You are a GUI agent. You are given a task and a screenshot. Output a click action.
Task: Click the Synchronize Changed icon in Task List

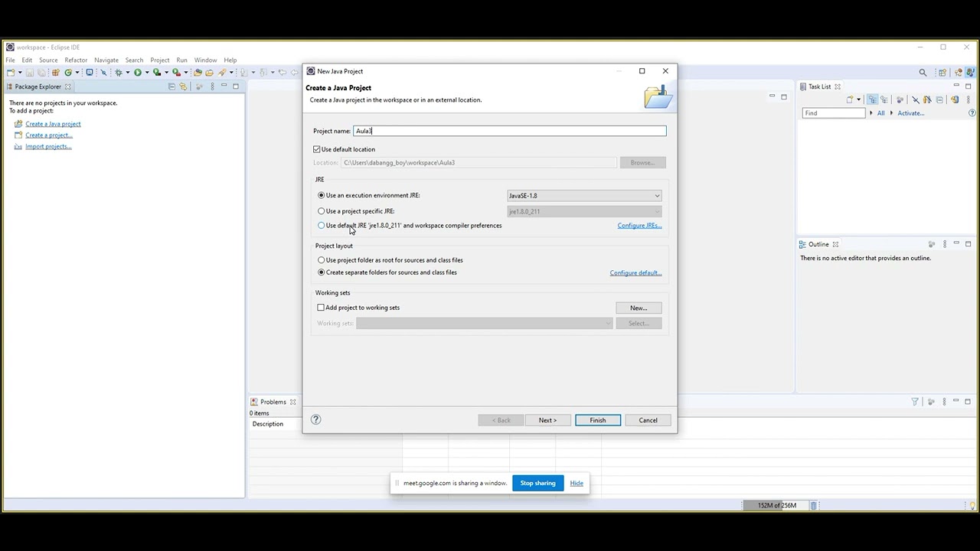click(955, 99)
